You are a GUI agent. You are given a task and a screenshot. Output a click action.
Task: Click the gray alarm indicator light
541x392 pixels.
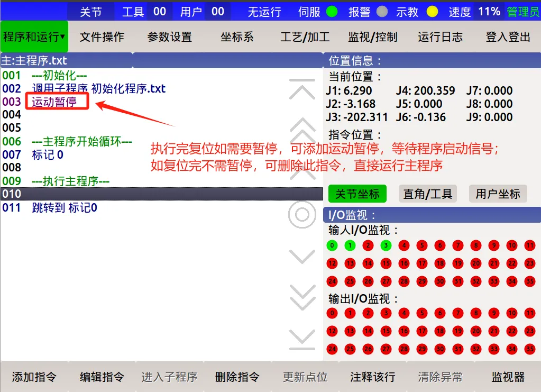382,12
